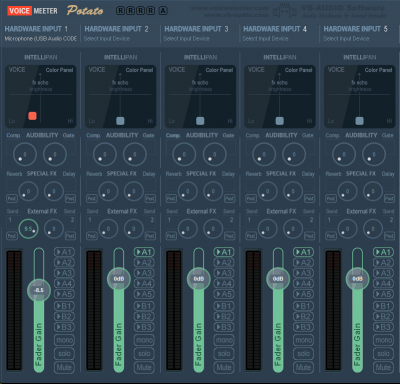The width and height of the screenshot is (400, 384).
Task: Click the Hardware Input 1 fader gain knob
Action: click(x=39, y=290)
